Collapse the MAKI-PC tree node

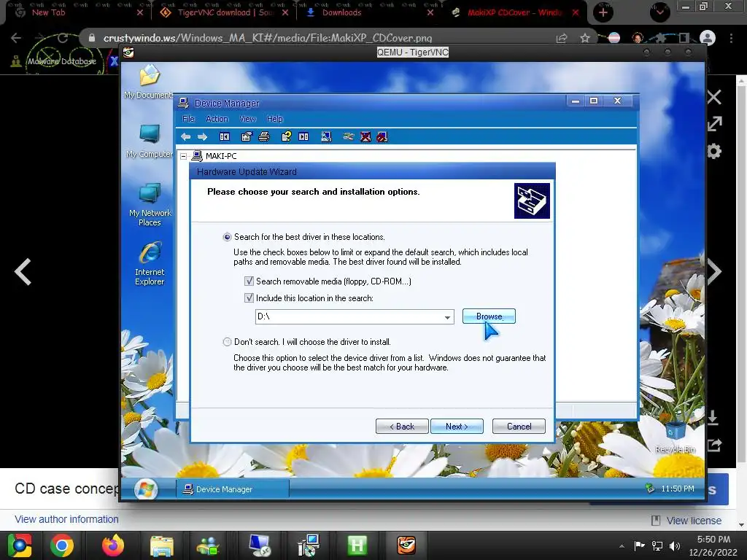click(x=184, y=156)
